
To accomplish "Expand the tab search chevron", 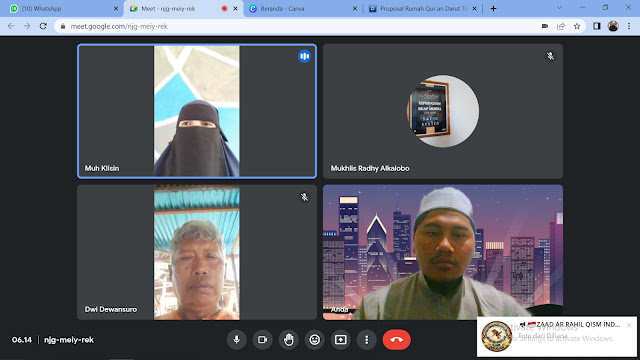I will [560, 8].
